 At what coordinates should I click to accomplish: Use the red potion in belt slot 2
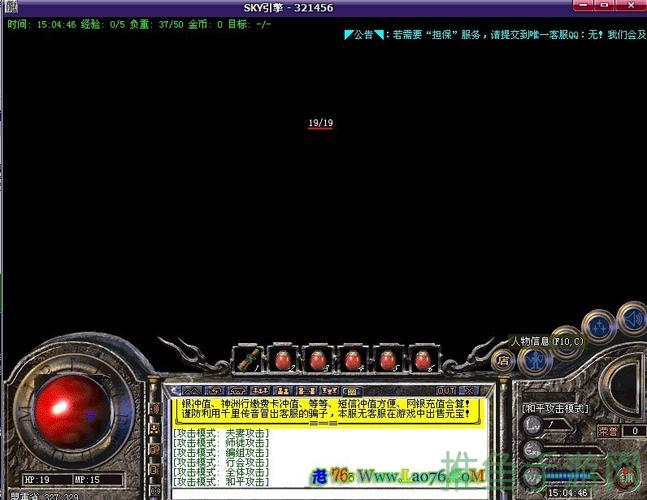283,358
